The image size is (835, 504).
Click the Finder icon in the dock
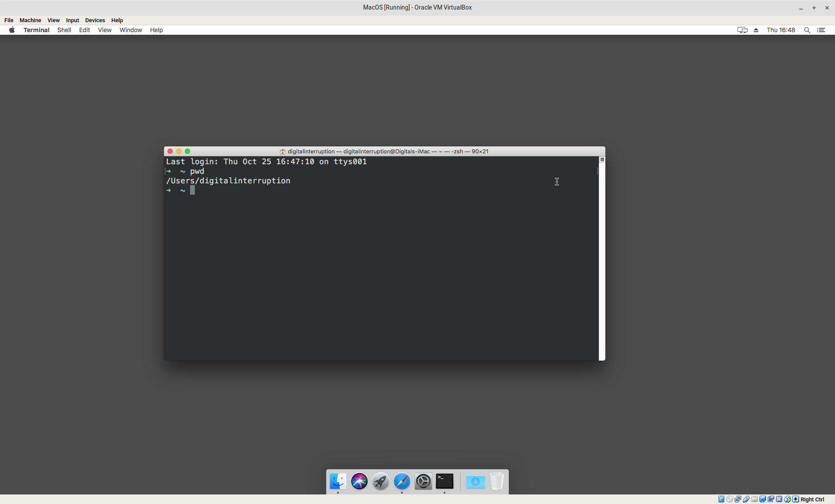(337, 481)
